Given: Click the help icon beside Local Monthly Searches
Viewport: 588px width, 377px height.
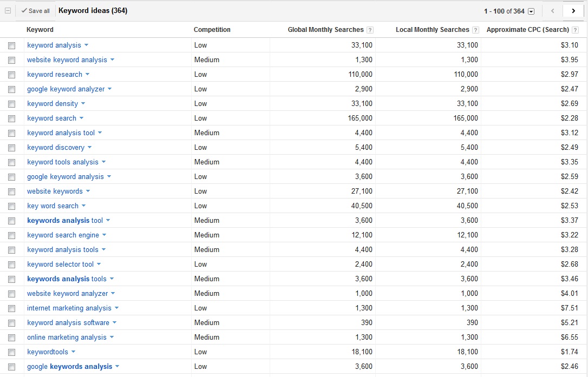Looking at the screenshot, I should pyautogui.click(x=476, y=30).
